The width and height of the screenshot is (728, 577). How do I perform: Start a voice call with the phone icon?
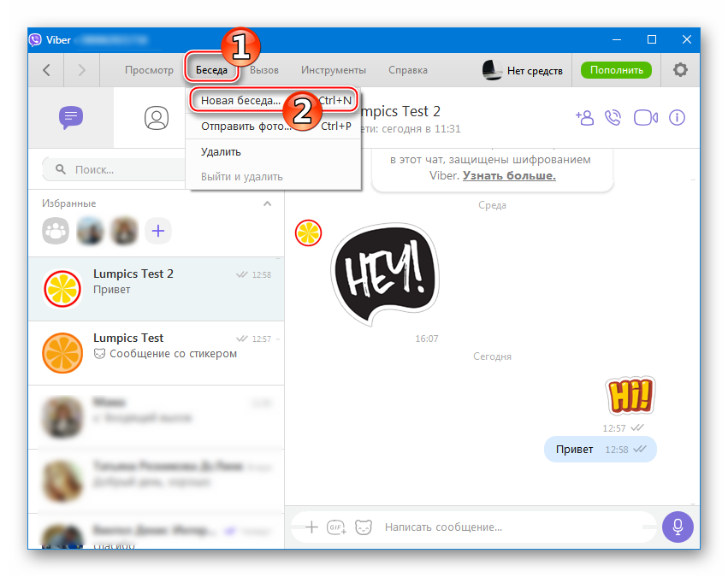pos(613,118)
